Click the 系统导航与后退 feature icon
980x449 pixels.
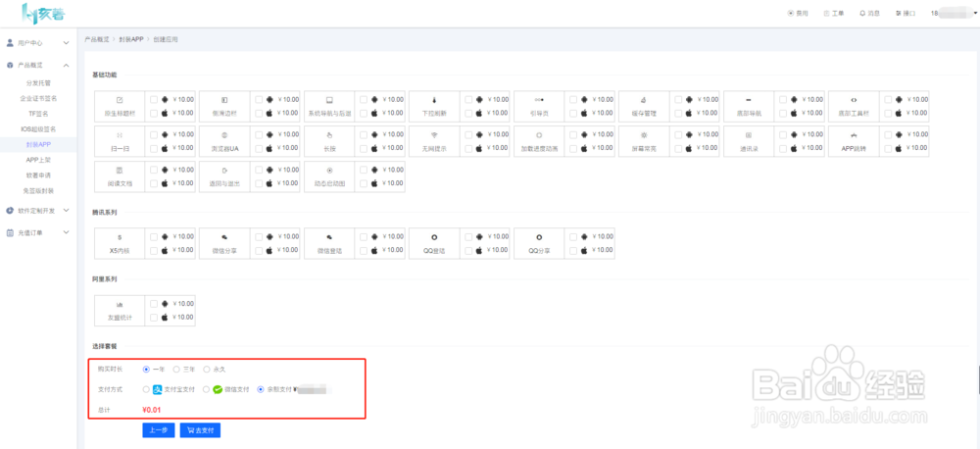pos(329,100)
